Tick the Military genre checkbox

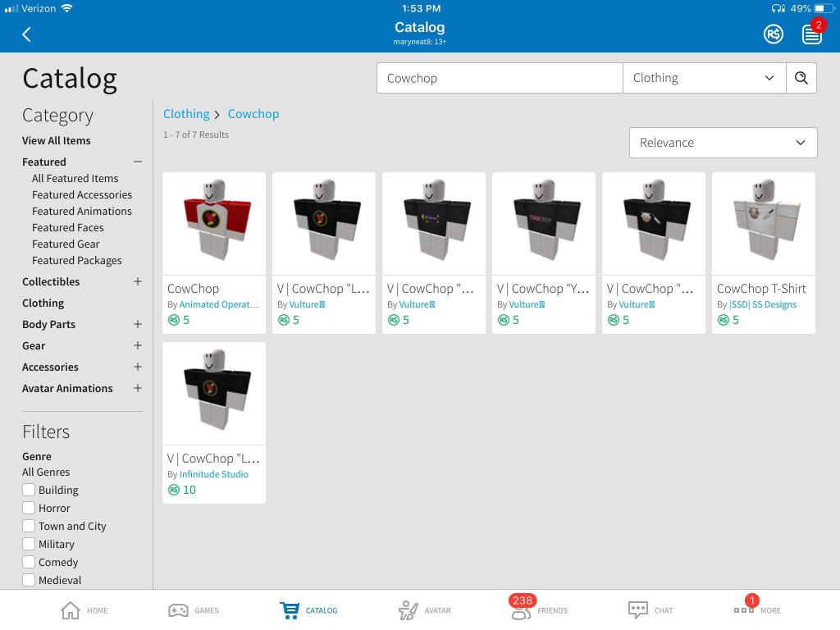coord(29,545)
